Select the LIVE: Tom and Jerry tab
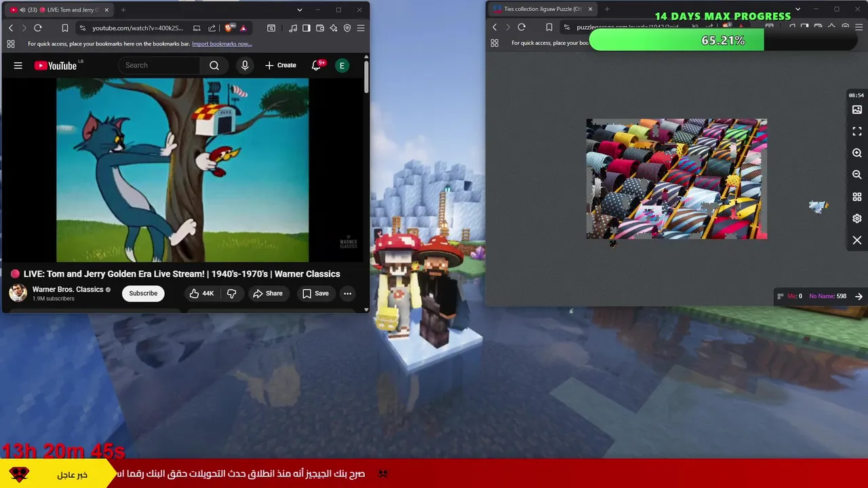This screenshot has height=488, width=868. point(60,9)
